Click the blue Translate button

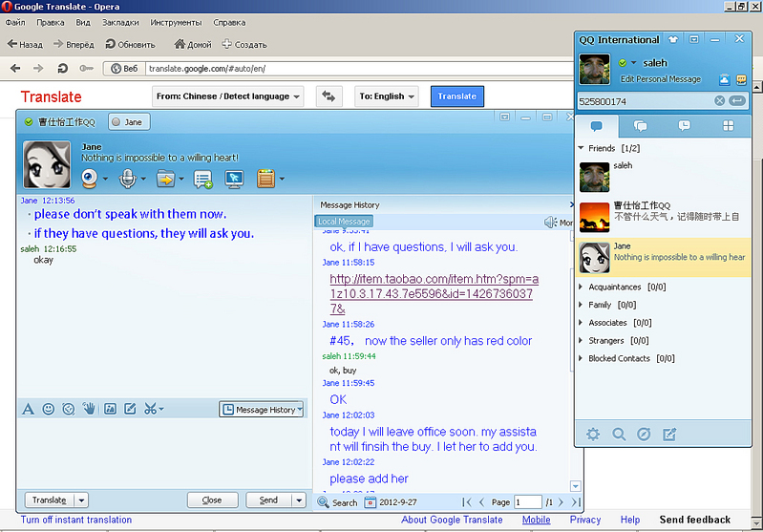pyautogui.click(x=456, y=96)
